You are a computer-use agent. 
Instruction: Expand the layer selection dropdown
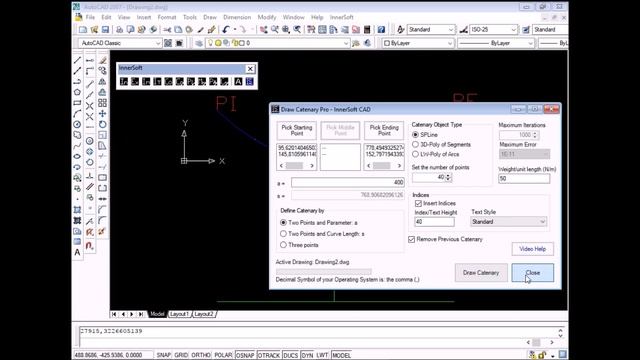point(278,43)
